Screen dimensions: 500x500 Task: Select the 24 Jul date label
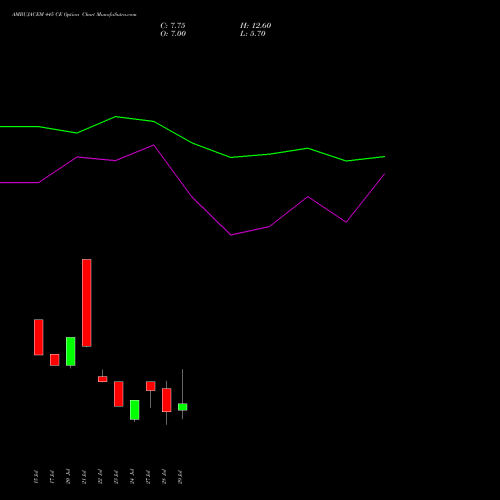click(x=132, y=477)
